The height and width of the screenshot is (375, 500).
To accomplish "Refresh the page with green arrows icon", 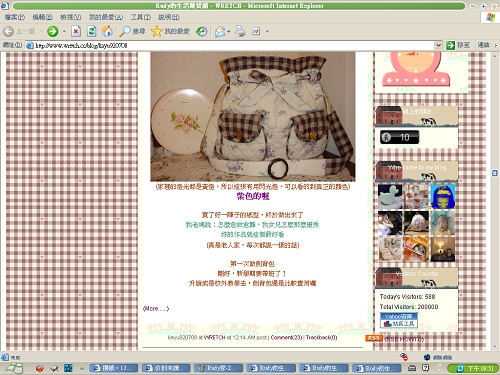I will [x=91, y=31].
